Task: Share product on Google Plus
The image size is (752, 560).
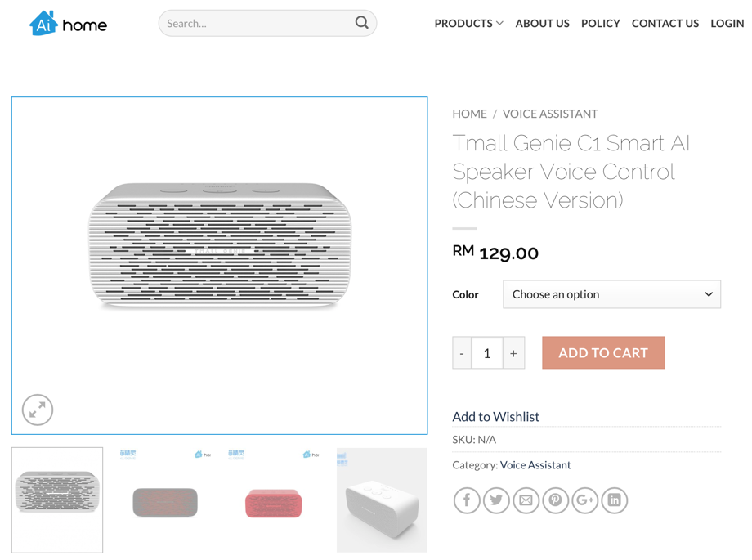Action: (584, 500)
